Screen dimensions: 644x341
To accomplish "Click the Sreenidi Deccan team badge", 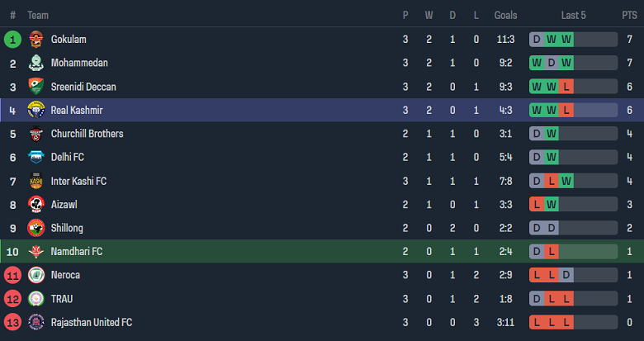I will (x=36, y=87).
